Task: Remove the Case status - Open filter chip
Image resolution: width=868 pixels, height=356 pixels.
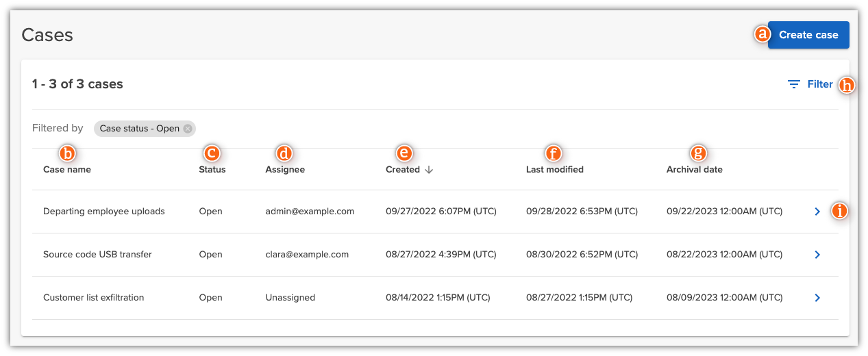Action: coord(188,129)
